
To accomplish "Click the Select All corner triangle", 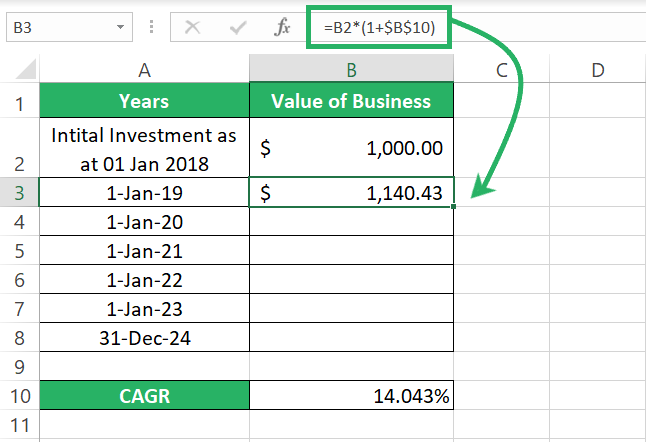I will tap(26, 69).
